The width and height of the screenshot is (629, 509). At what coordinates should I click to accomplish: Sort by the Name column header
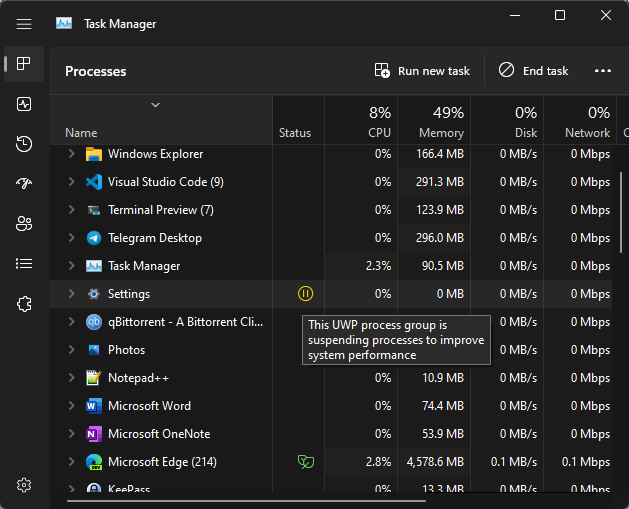pyautogui.click(x=161, y=120)
